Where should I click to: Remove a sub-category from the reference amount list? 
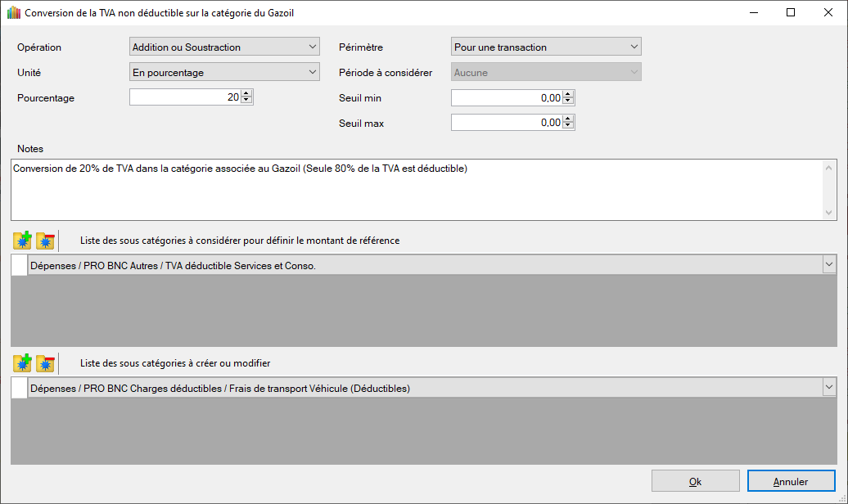pos(45,241)
